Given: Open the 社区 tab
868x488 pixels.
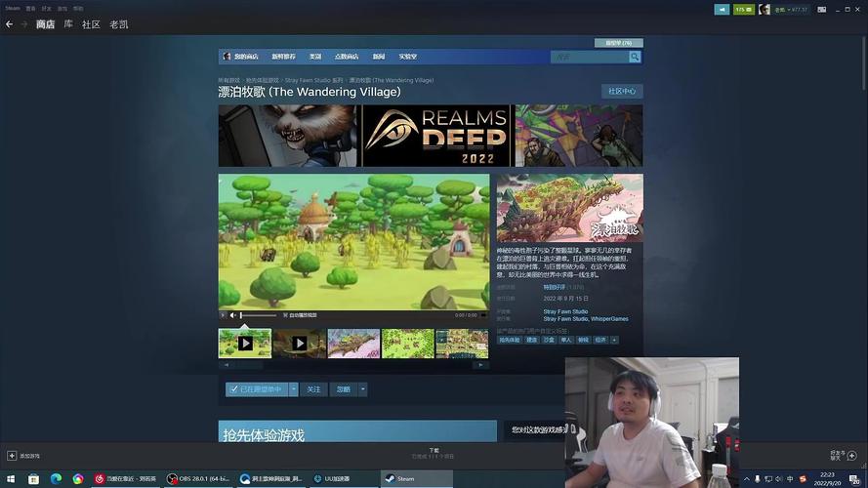Looking at the screenshot, I should click(91, 24).
